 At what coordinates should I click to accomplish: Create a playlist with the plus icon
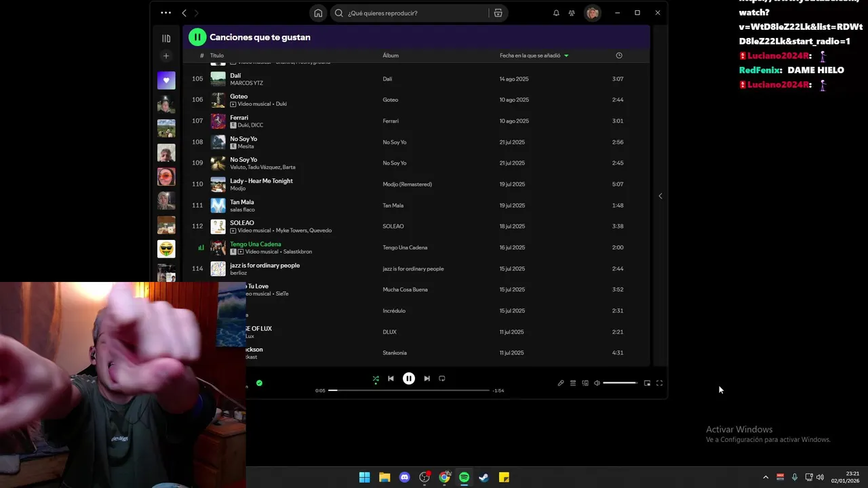166,56
